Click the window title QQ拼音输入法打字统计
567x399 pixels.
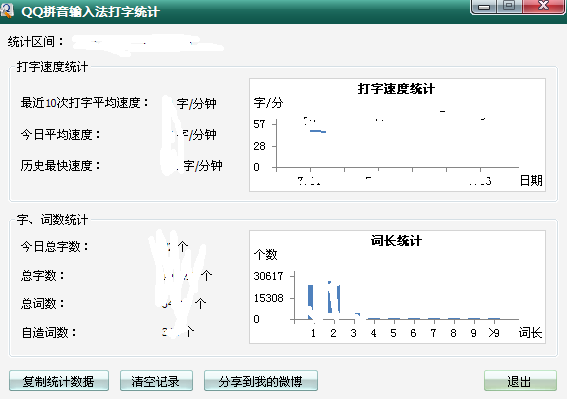point(90,12)
